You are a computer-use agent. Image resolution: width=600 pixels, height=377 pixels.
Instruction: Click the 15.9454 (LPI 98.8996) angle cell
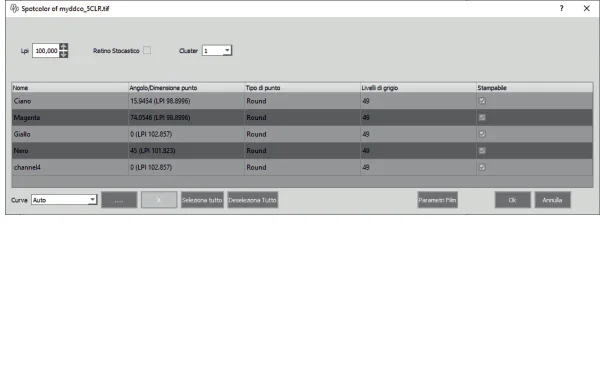186,101
